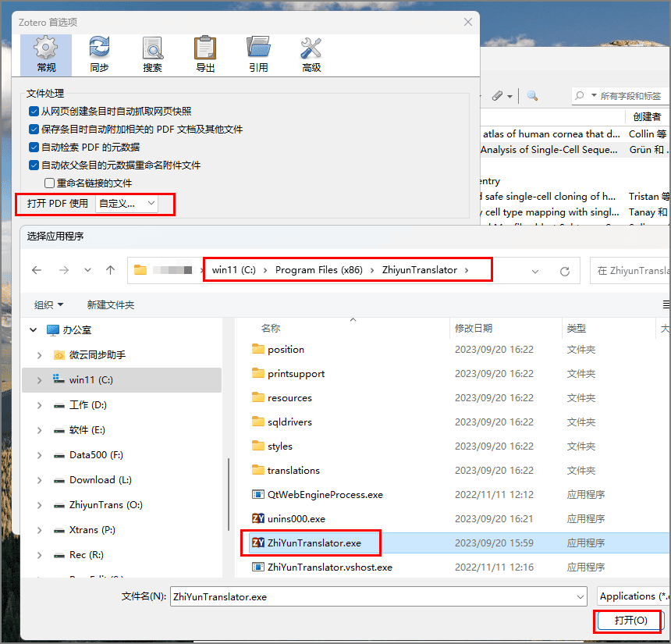Open the 组织 menu in file dialog
The image size is (671, 644).
tap(48, 304)
